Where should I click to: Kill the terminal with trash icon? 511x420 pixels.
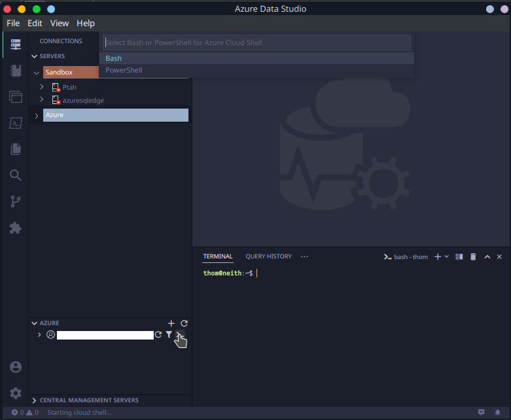pyautogui.click(x=473, y=256)
